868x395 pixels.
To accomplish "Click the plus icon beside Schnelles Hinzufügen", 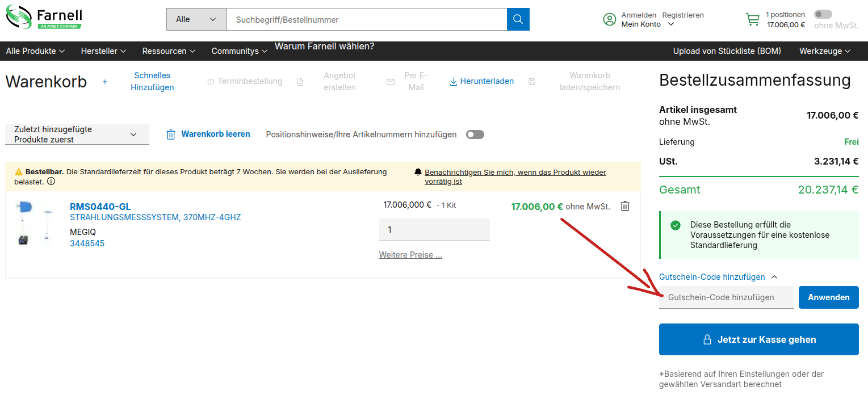I will [x=104, y=82].
